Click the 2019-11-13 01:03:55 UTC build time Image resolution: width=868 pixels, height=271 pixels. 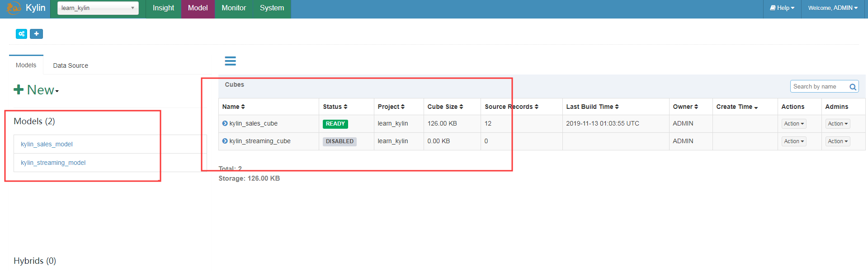tap(603, 123)
